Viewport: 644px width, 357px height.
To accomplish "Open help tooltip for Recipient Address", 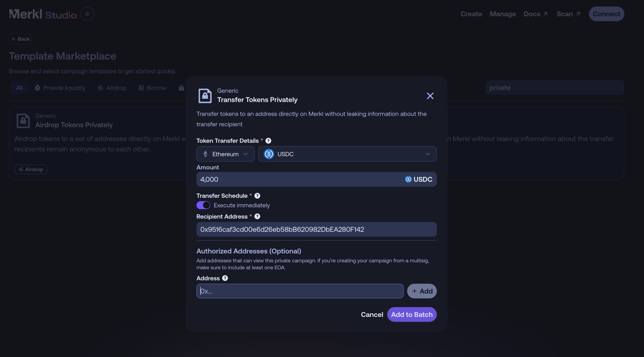I will coord(257,216).
